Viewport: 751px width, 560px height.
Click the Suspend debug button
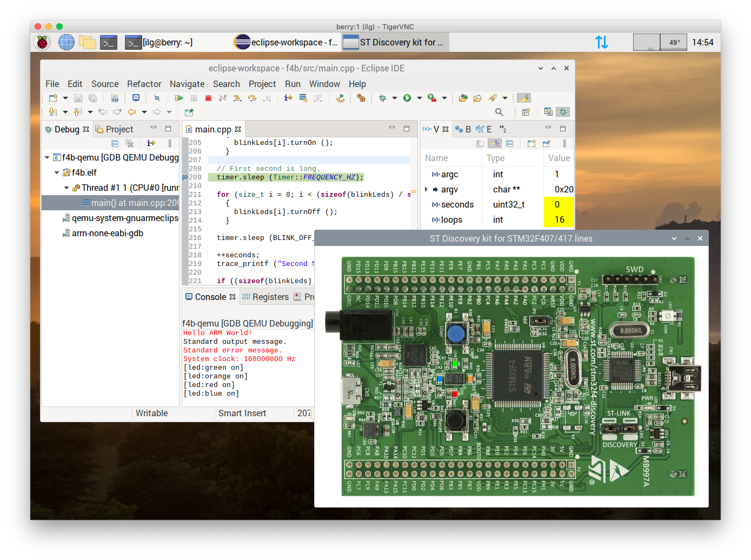point(194,98)
